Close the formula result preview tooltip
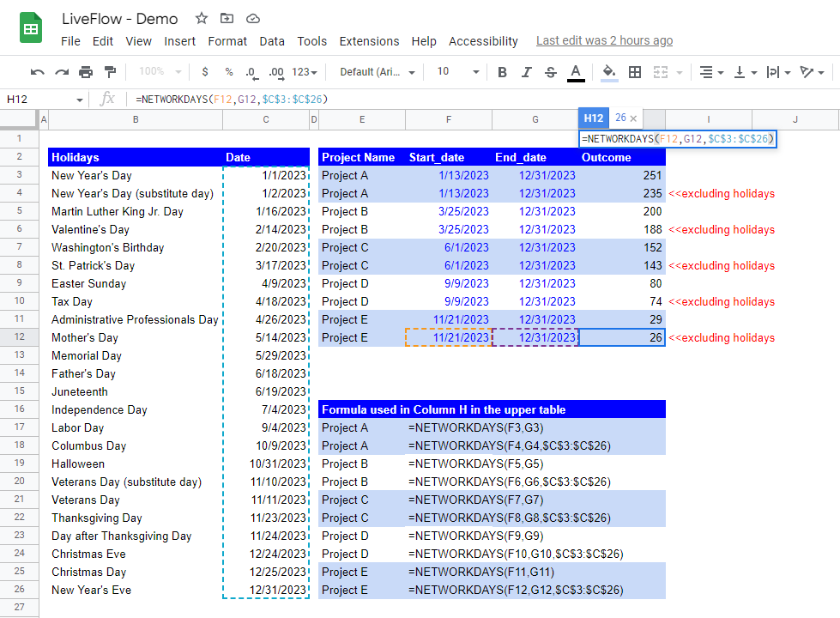This screenshot has height=618, width=840. (633, 118)
